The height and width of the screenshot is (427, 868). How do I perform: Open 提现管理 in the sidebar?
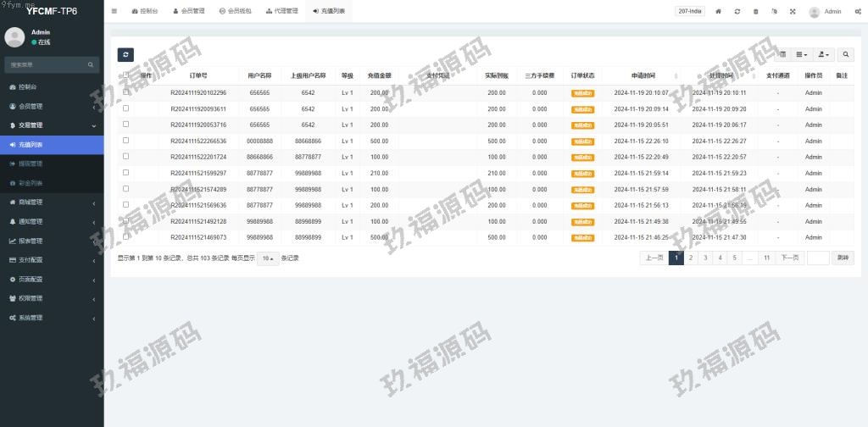tap(31, 164)
